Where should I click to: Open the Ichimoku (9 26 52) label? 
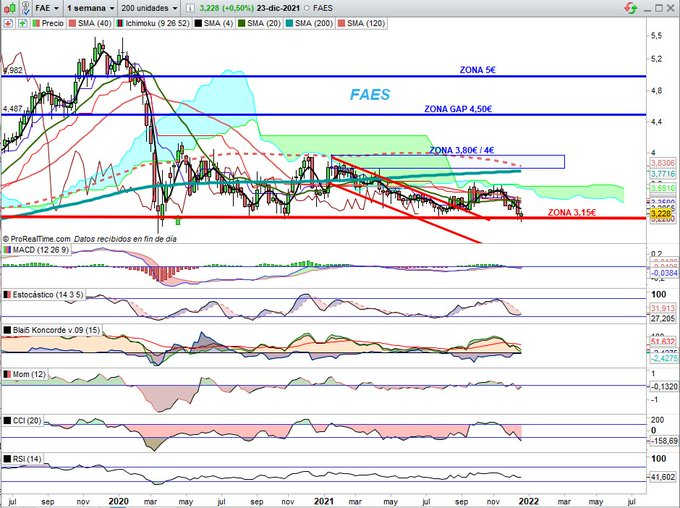point(157,23)
